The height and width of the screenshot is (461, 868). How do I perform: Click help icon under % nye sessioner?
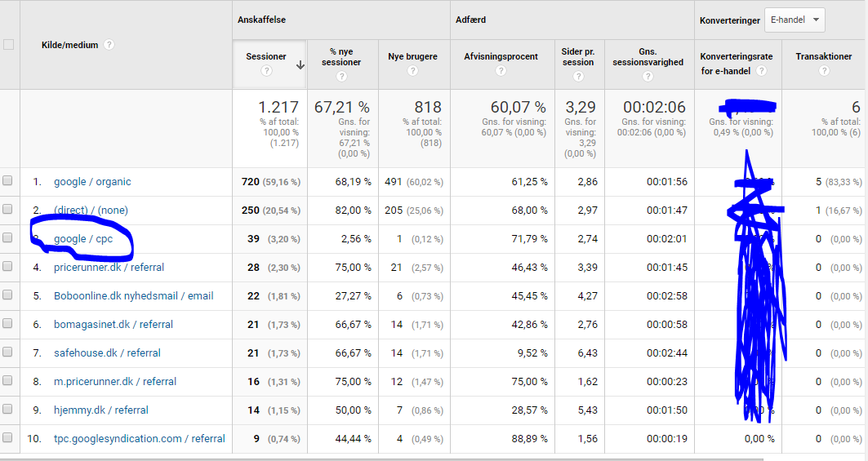click(x=341, y=77)
